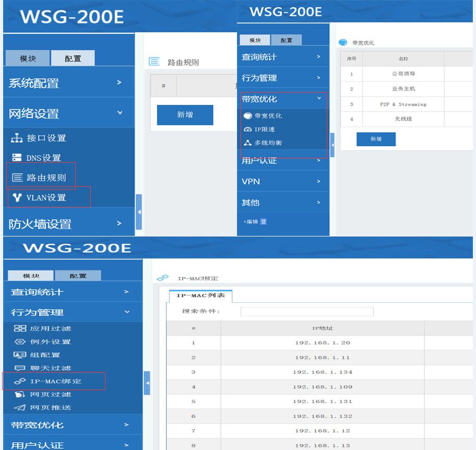
Task: Open 组配置 group configuration
Action: (x=45, y=355)
